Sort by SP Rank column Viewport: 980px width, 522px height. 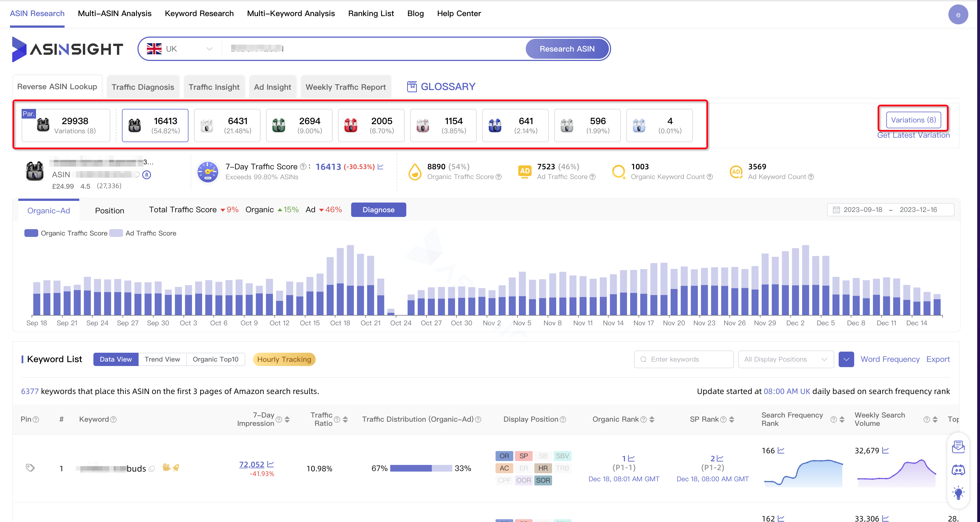click(x=731, y=419)
